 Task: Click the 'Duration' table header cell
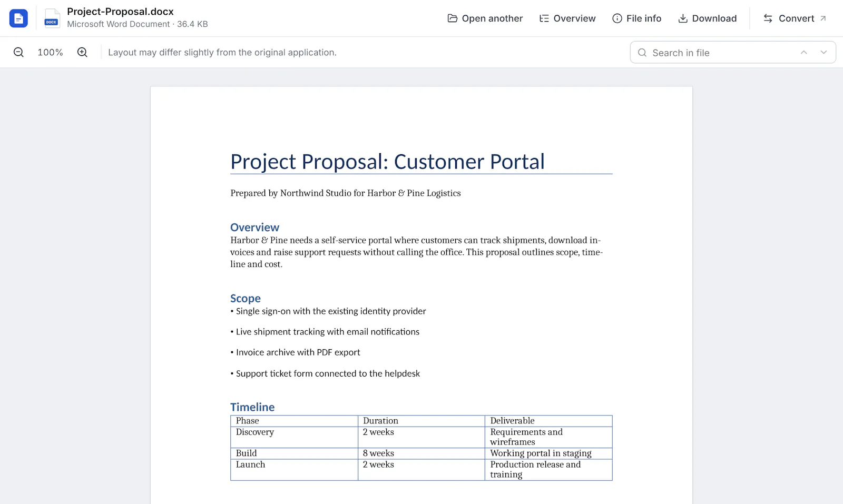421,421
